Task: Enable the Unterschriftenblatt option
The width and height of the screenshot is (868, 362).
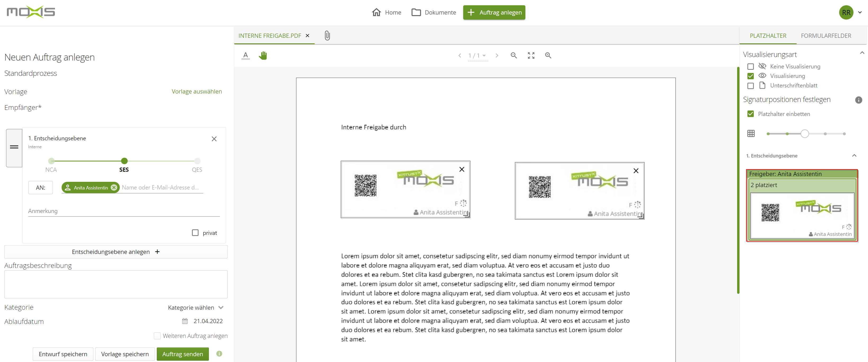Action: tap(750, 86)
